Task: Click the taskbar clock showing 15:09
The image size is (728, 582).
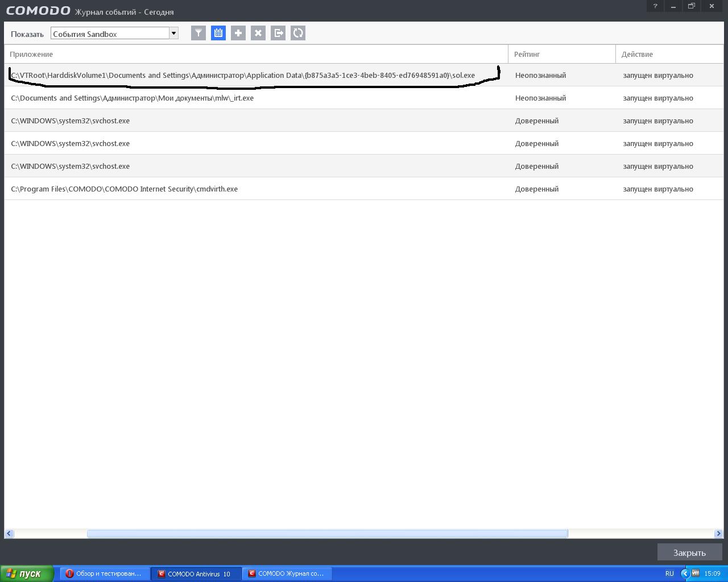Action: pos(713,573)
